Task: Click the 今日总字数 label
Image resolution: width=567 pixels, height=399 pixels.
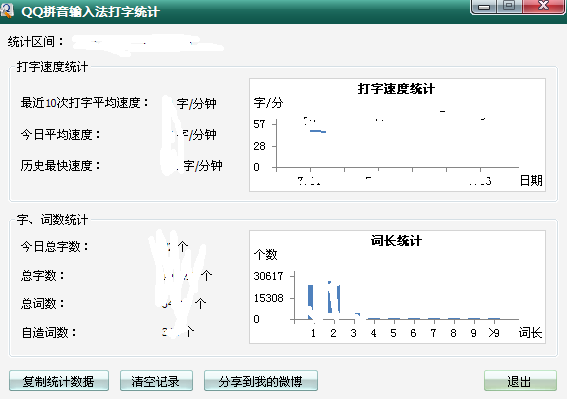Action: pos(55,247)
